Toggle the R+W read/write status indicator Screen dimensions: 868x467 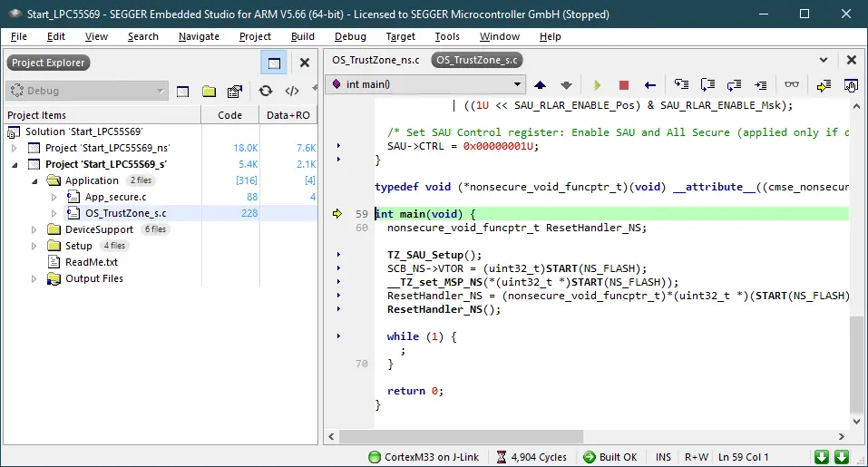coord(697,457)
